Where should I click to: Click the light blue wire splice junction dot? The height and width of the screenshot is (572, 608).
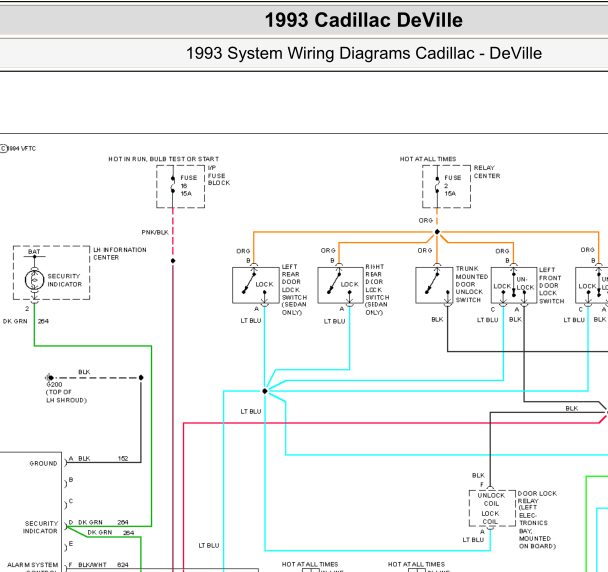click(x=265, y=391)
